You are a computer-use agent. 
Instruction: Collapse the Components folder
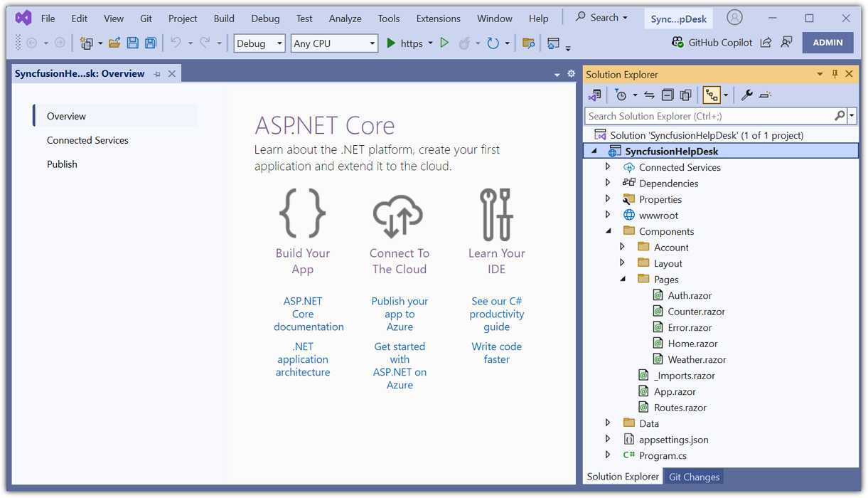608,231
